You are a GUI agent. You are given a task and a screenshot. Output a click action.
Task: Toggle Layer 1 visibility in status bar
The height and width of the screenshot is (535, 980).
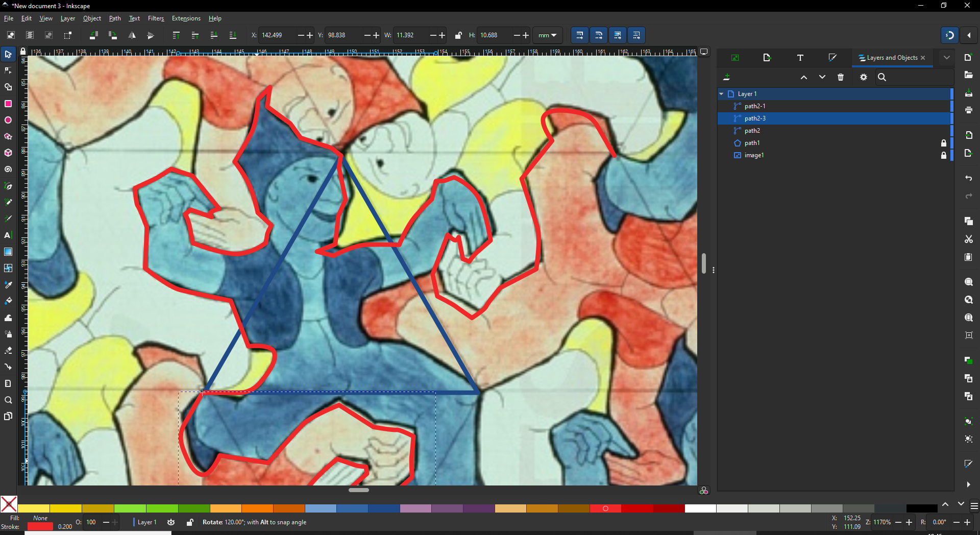[x=171, y=522]
